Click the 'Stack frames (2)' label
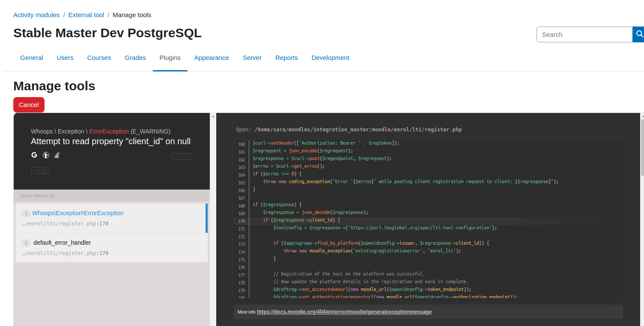644x326 pixels. point(37,196)
